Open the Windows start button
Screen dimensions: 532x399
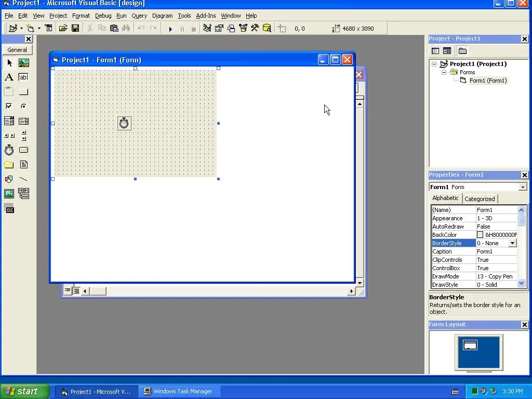click(x=24, y=392)
